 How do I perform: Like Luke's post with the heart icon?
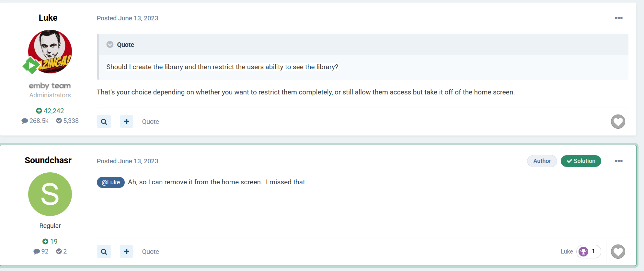tap(618, 122)
